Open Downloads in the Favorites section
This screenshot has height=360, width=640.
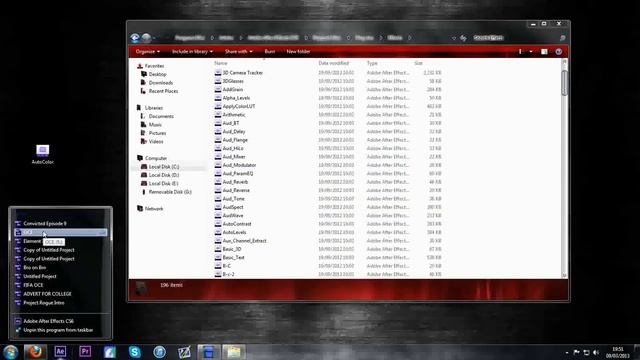point(161,83)
